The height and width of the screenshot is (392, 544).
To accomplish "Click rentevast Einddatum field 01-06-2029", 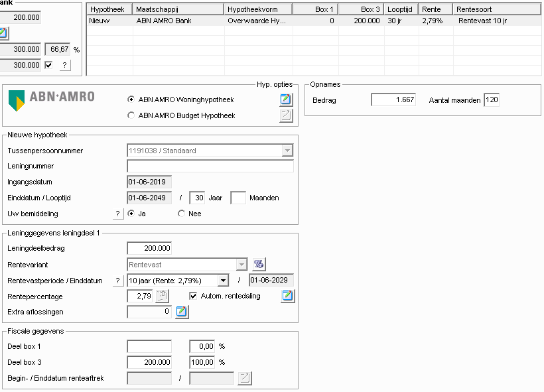I will (271, 280).
